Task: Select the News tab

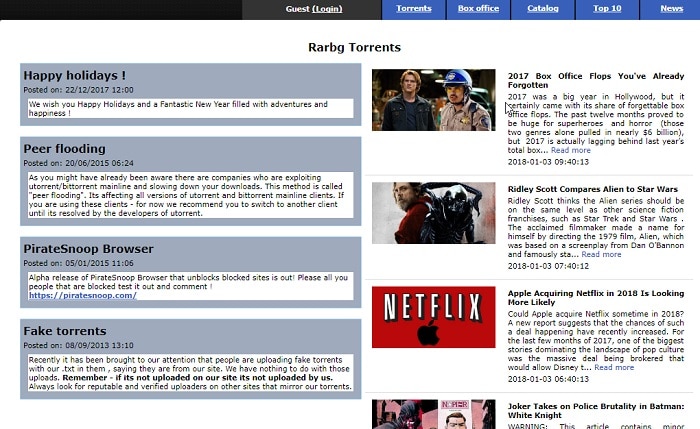Action: pos(671,8)
